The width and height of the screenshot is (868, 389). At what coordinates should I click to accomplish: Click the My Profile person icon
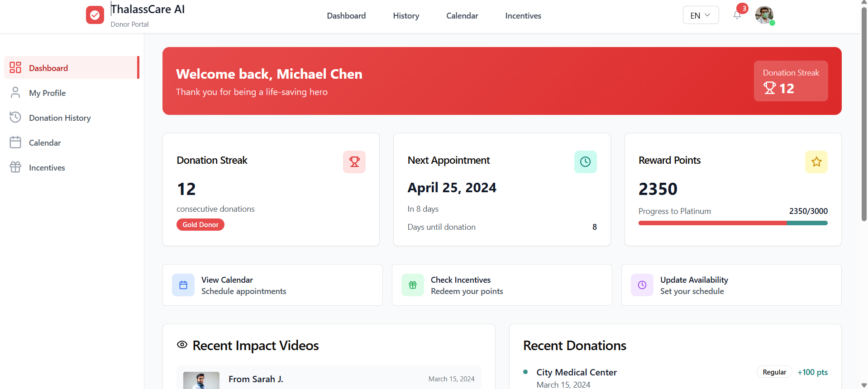(15, 92)
